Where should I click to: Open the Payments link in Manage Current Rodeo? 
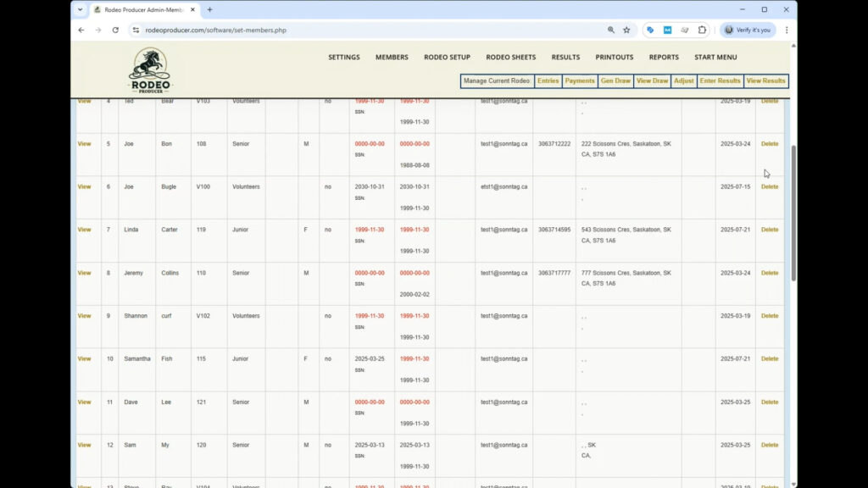pyautogui.click(x=580, y=81)
